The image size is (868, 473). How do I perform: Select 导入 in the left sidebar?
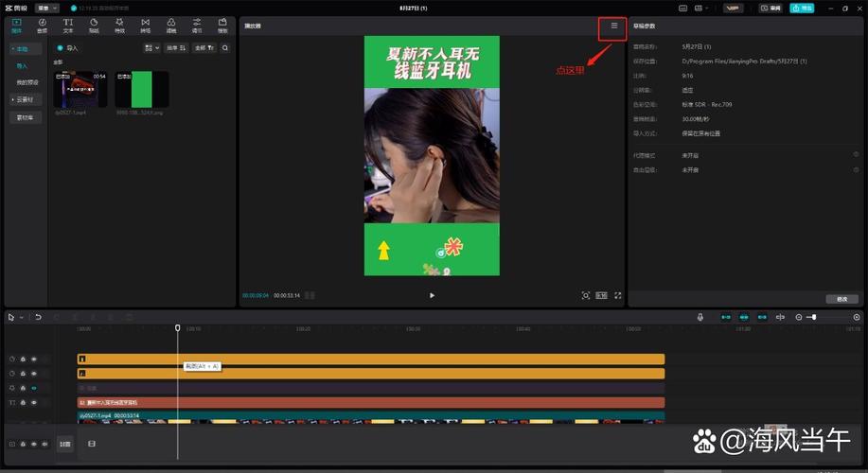[x=22, y=66]
